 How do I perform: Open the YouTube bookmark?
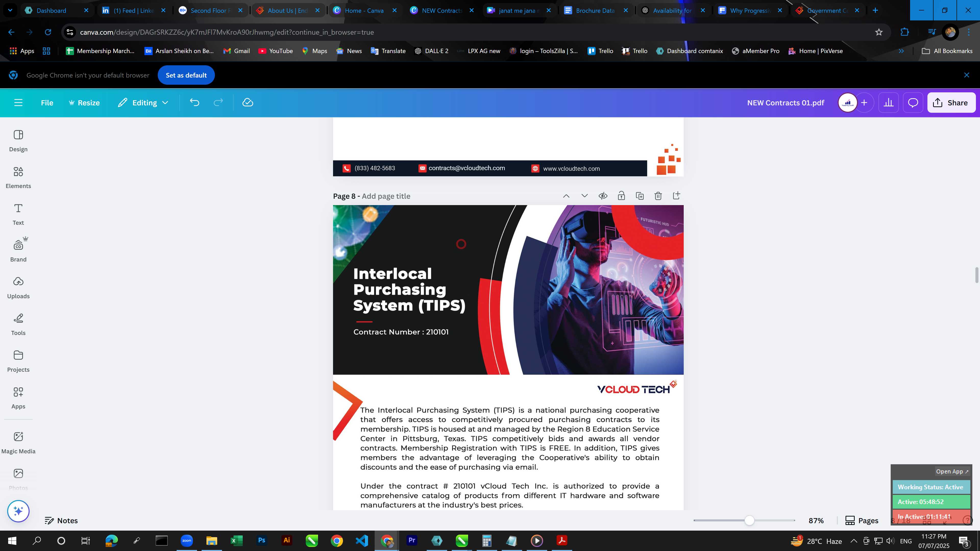(276, 51)
